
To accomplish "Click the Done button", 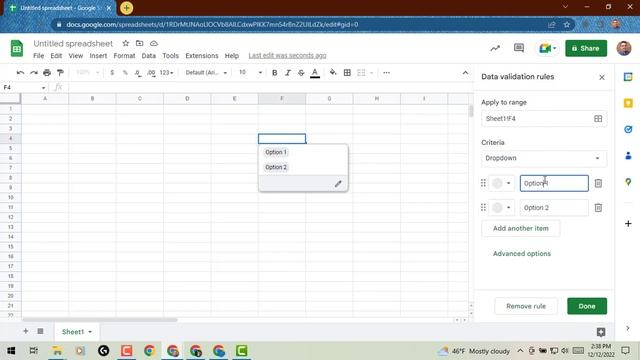I will (x=587, y=306).
